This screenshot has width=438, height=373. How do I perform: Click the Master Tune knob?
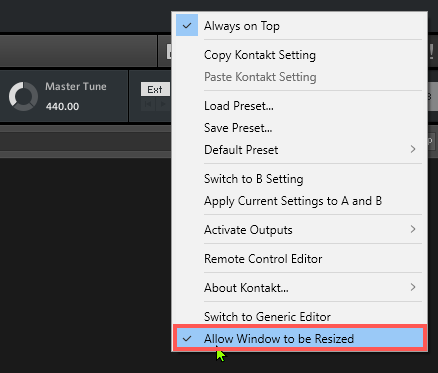tap(23, 96)
